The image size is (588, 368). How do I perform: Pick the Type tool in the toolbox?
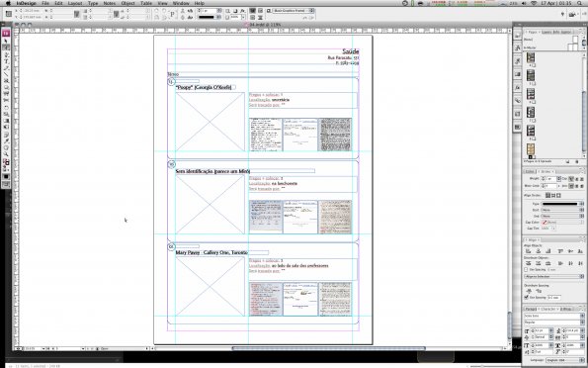(6, 61)
